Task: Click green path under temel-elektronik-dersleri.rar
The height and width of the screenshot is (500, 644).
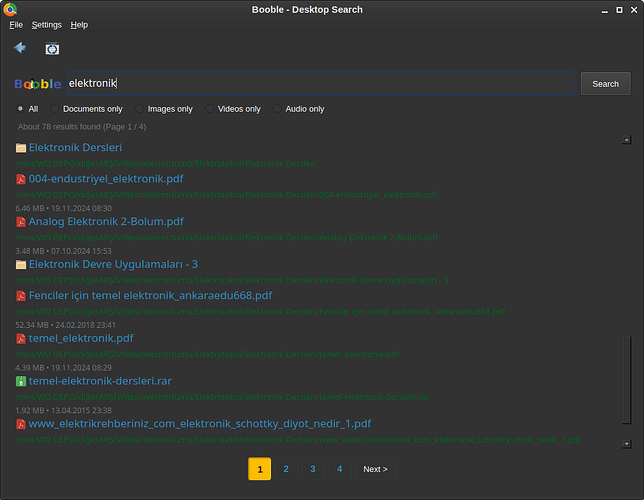Action: click(222, 397)
